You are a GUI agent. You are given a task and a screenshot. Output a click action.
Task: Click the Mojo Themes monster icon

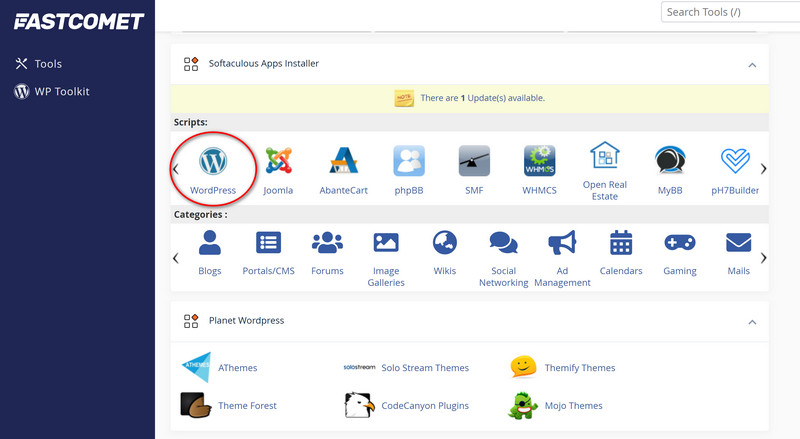click(523, 405)
